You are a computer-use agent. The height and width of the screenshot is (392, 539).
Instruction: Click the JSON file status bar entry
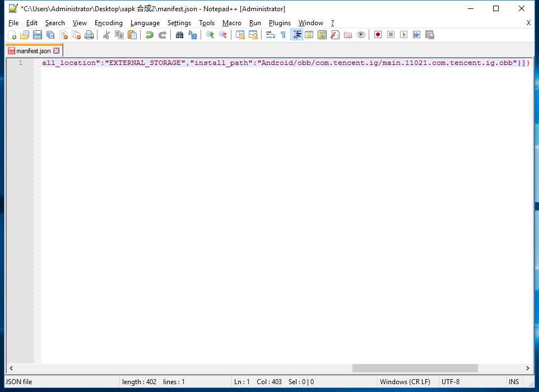[18, 382]
